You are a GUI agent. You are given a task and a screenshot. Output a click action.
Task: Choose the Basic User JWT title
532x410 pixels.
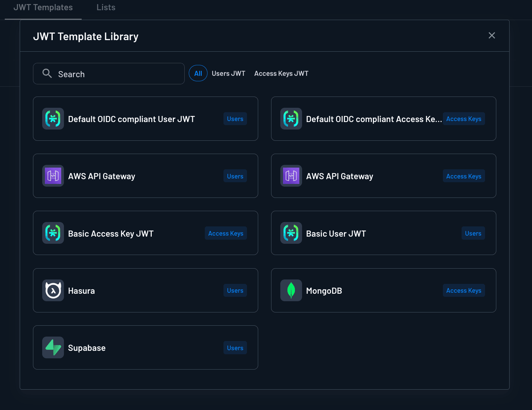pos(336,234)
